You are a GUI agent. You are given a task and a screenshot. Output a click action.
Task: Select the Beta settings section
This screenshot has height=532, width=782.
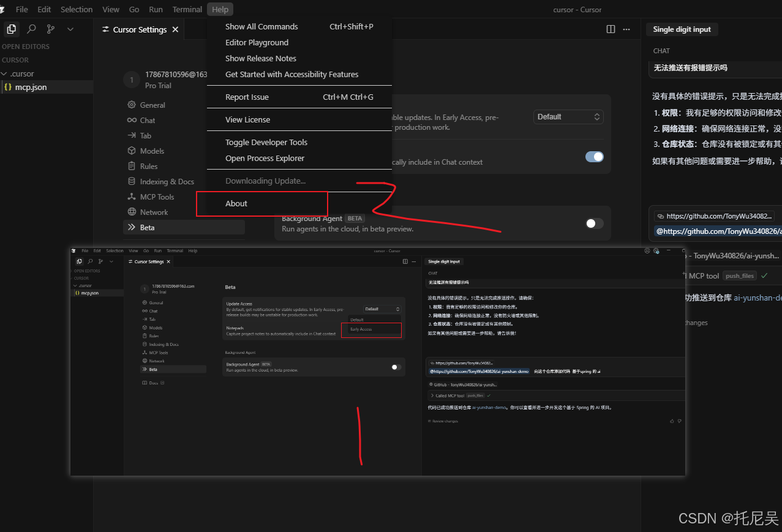184,227
